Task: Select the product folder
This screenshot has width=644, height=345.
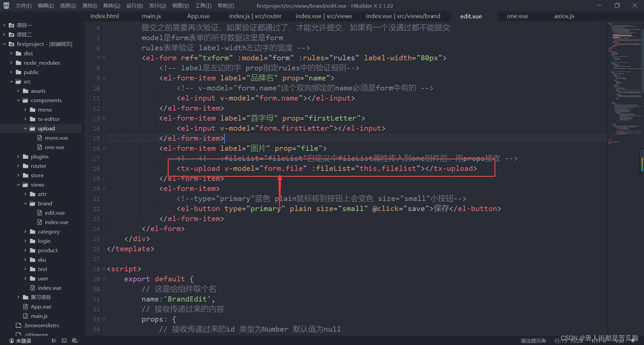Action: 48,250
